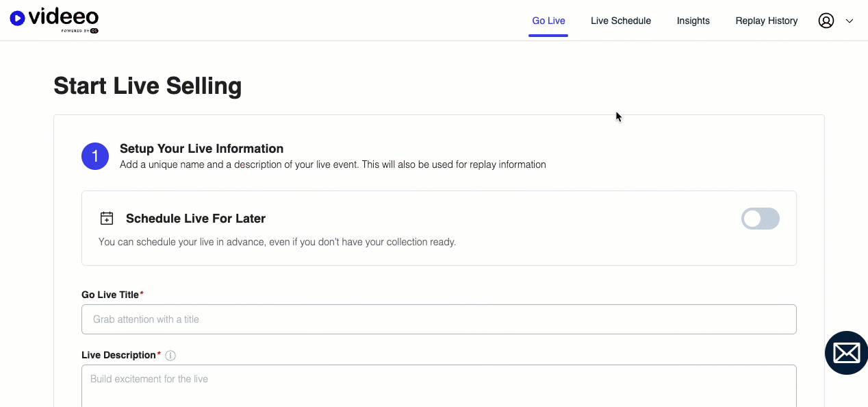Expand the account menu chevron

(x=850, y=21)
